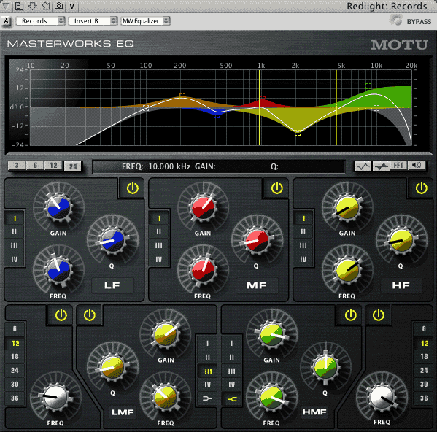Open the Insert slot dropdown
This screenshot has height=432, width=437.
tap(93, 21)
